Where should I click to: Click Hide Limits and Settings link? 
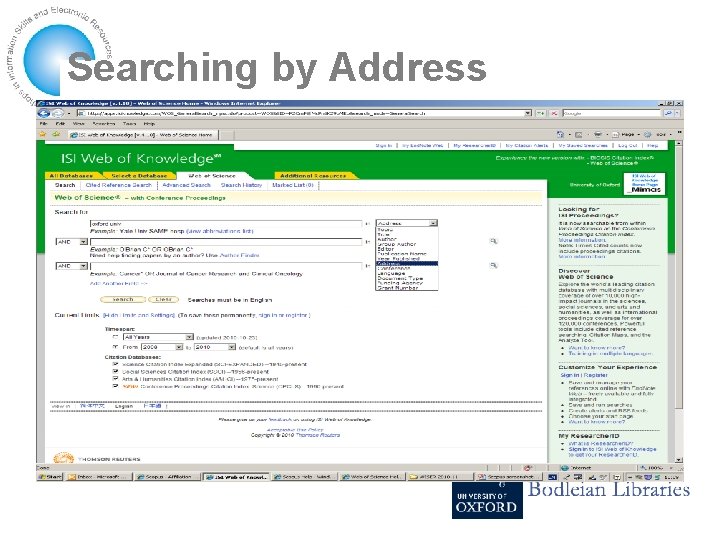coord(139,315)
